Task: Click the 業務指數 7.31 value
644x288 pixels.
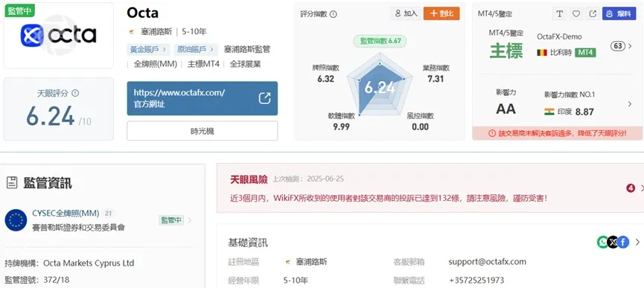Action: (436, 79)
